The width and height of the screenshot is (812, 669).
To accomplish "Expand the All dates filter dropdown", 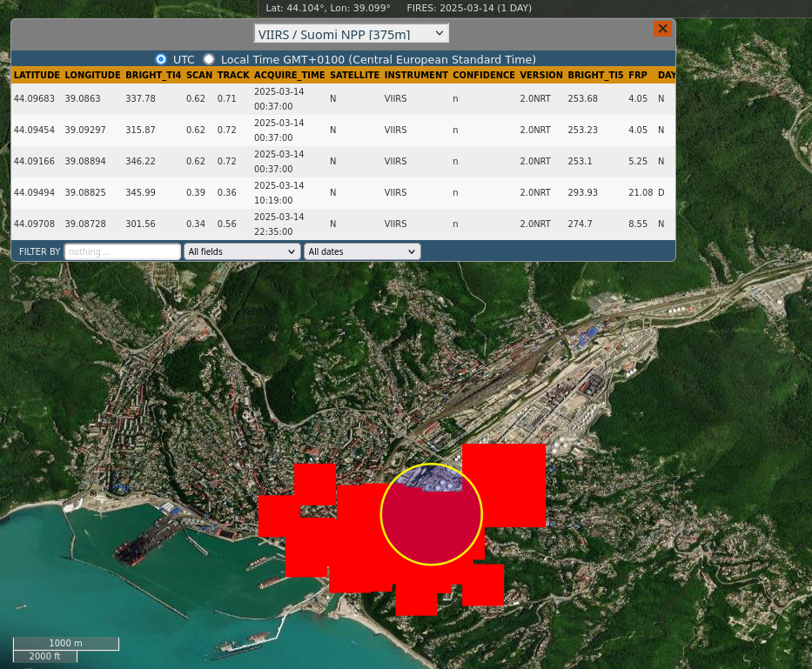I will [x=362, y=251].
